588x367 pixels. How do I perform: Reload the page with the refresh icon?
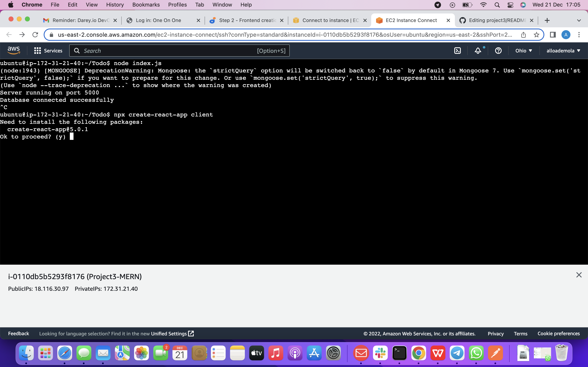pos(35,34)
